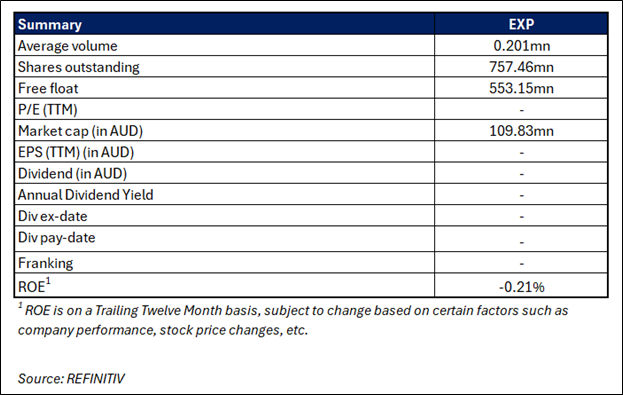Click the Source: REFINITIV text
This screenshot has width=623, height=395.
coord(71,378)
